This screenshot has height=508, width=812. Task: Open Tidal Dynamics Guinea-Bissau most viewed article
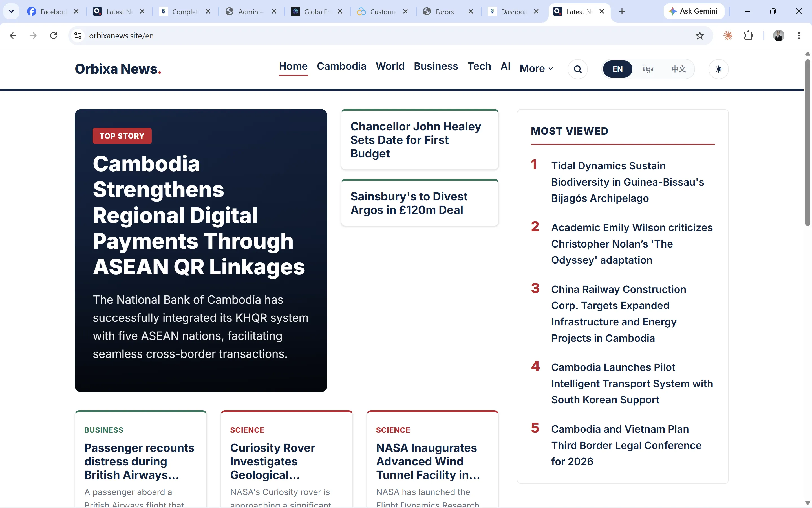click(x=627, y=182)
